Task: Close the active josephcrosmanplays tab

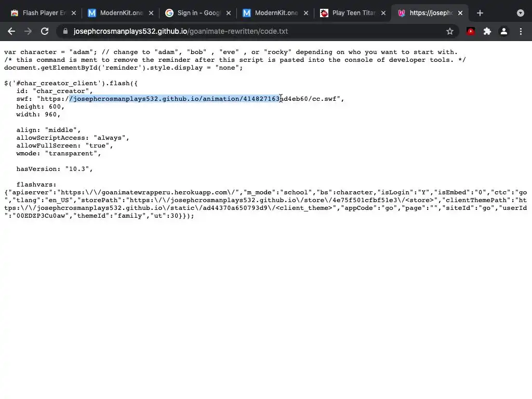Action: tap(460, 13)
